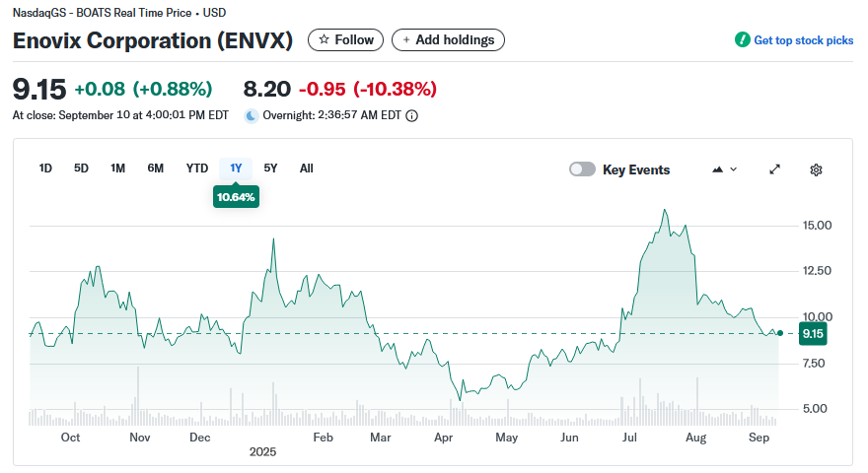Click the Add holdings button
Screen dimensions: 868x473
coord(449,40)
